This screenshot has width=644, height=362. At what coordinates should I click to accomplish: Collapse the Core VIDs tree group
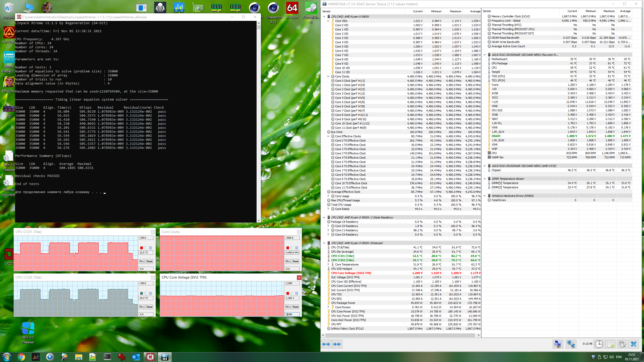click(328, 21)
